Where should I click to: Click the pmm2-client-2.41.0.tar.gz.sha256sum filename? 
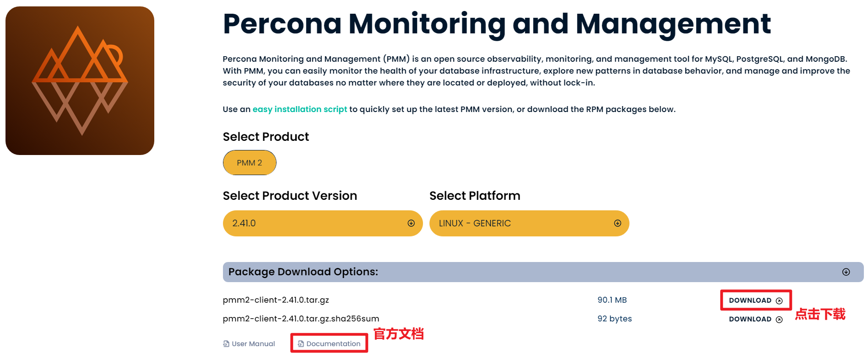point(301,319)
